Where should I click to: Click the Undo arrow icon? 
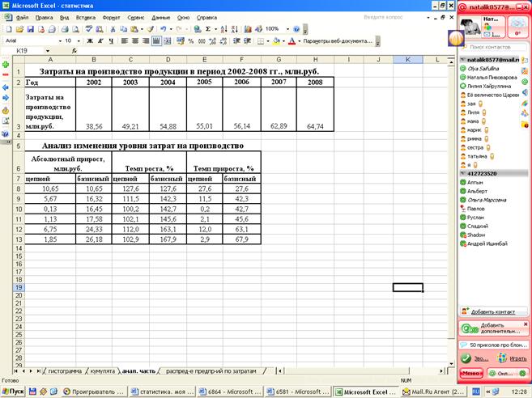[163, 28]
